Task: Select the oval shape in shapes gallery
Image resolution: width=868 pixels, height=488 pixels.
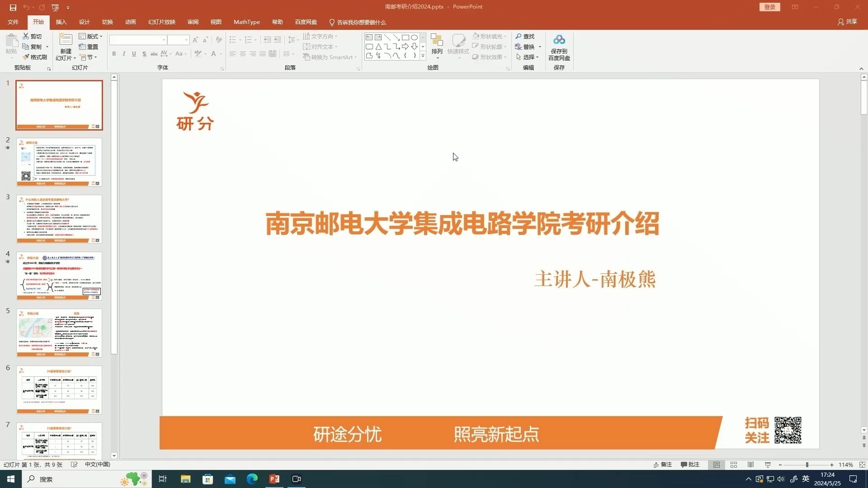Action: 414,38
